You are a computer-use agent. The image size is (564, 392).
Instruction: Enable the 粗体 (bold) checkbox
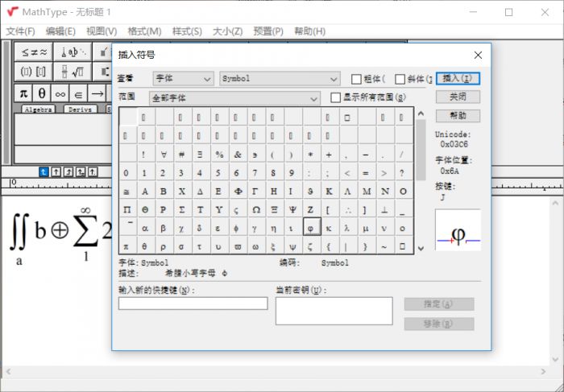[x=357, y=79]
